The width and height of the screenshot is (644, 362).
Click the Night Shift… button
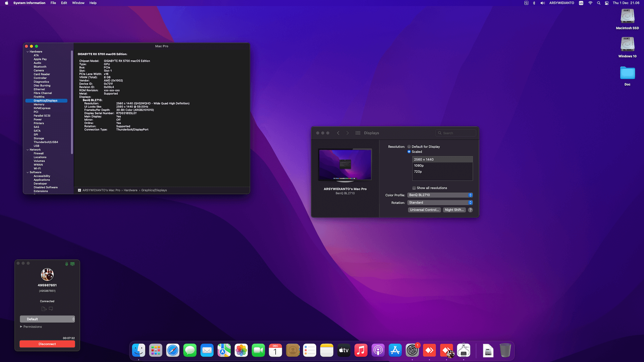pyautogui.click(x=454, y=210)
